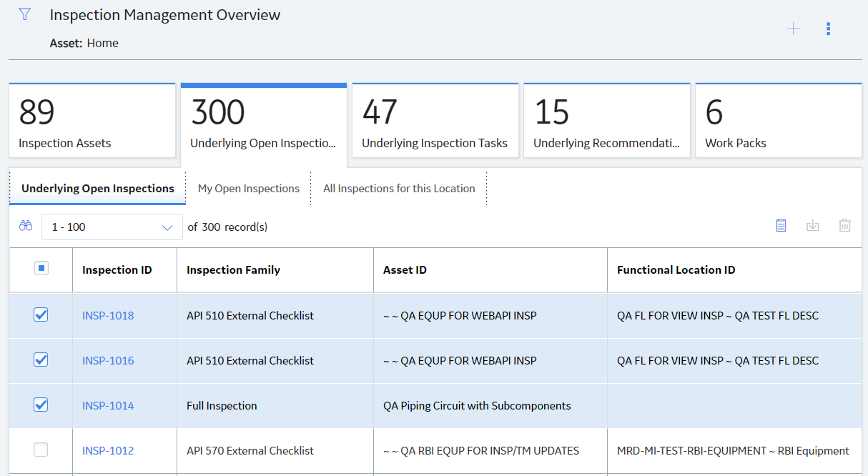Uncheck the INSP-1014 row checkbox
Image resolution: width=868 pixels, height=476 pixels.
point(41,405)
